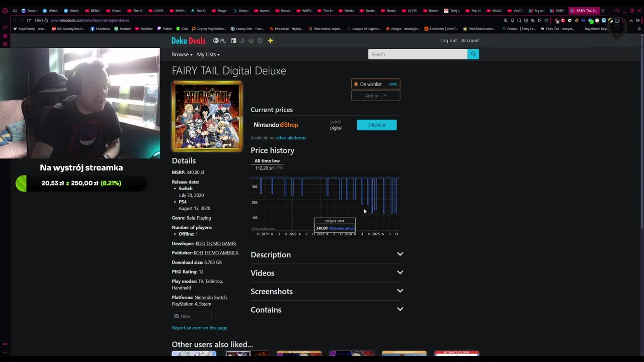This screenshot has width=644, height=362.
Task: Switch to the Black browser tab
Action: coord(29,11)
